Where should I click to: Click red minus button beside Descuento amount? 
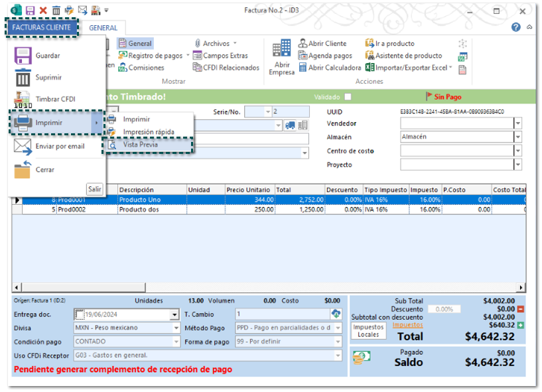pyautogui.click(x=521, y=309)
